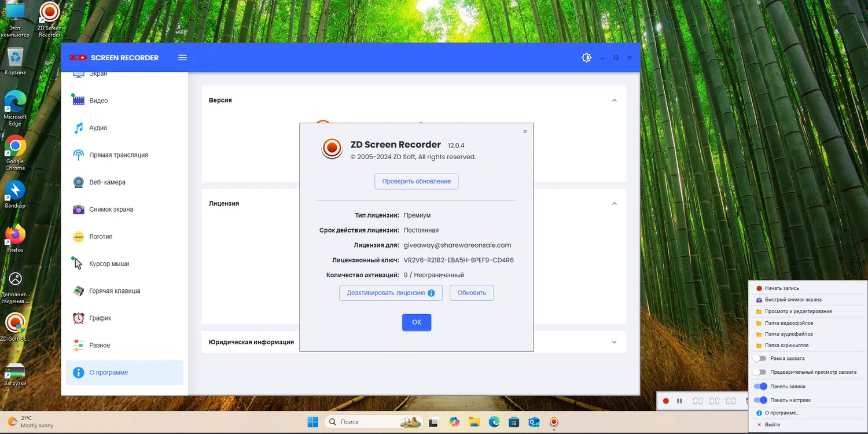Launch Copilot from the taskbar

[454, 422]
